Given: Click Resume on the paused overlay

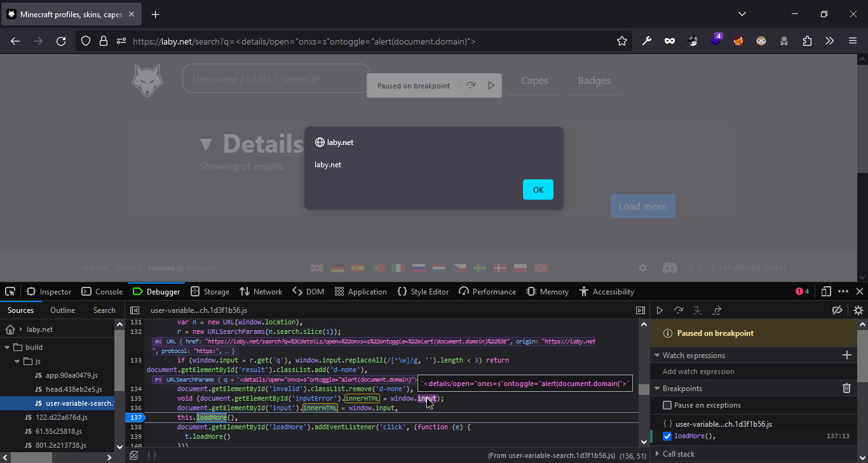Looking at the screenshot, I should 491,85.
